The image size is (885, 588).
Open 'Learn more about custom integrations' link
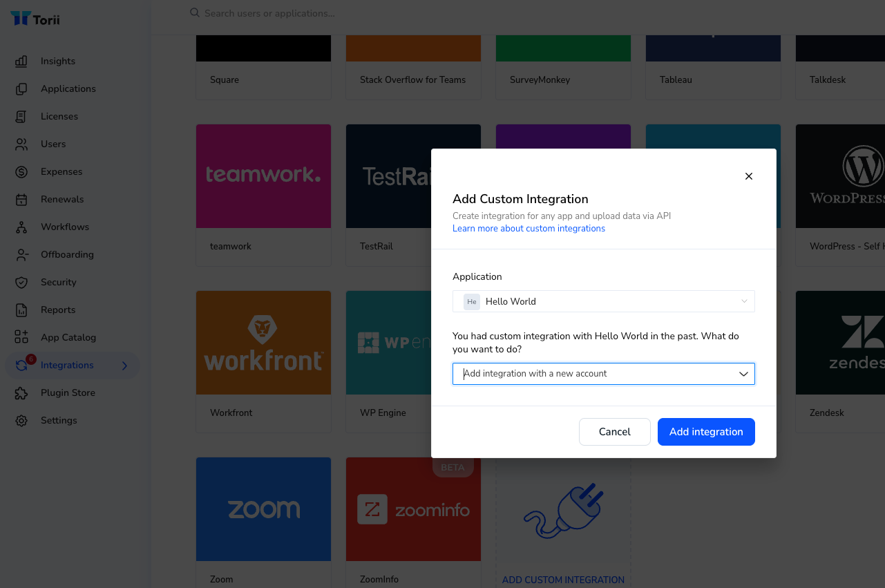(x=529, y=229)
